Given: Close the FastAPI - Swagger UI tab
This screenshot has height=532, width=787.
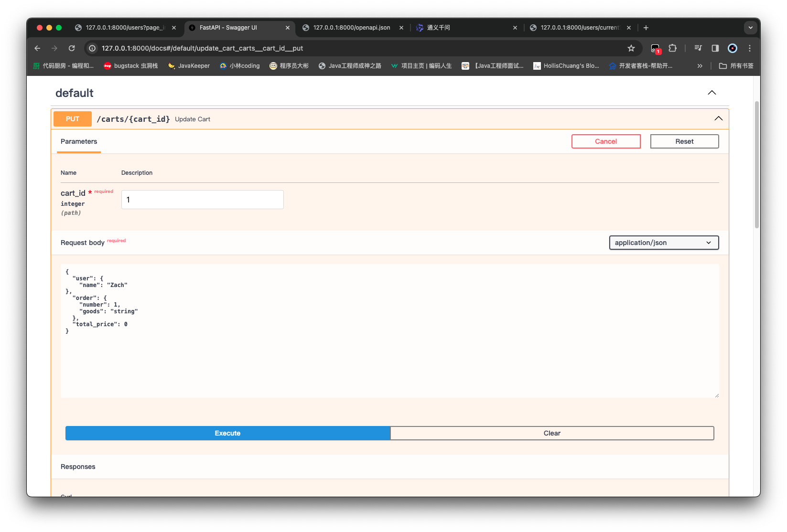Looking at the screenshot, I should [288, 28].
